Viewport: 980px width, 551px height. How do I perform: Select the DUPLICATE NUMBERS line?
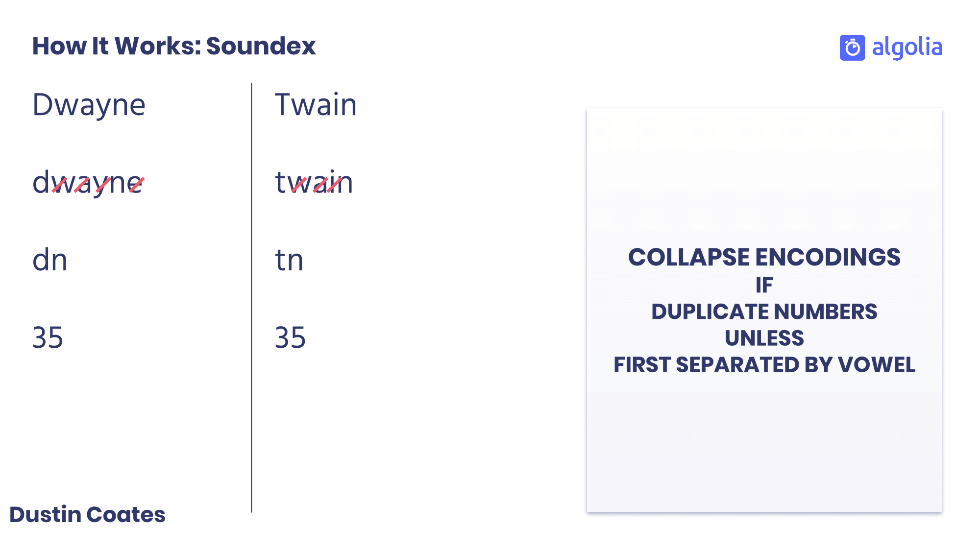click(x=764, y=311)
